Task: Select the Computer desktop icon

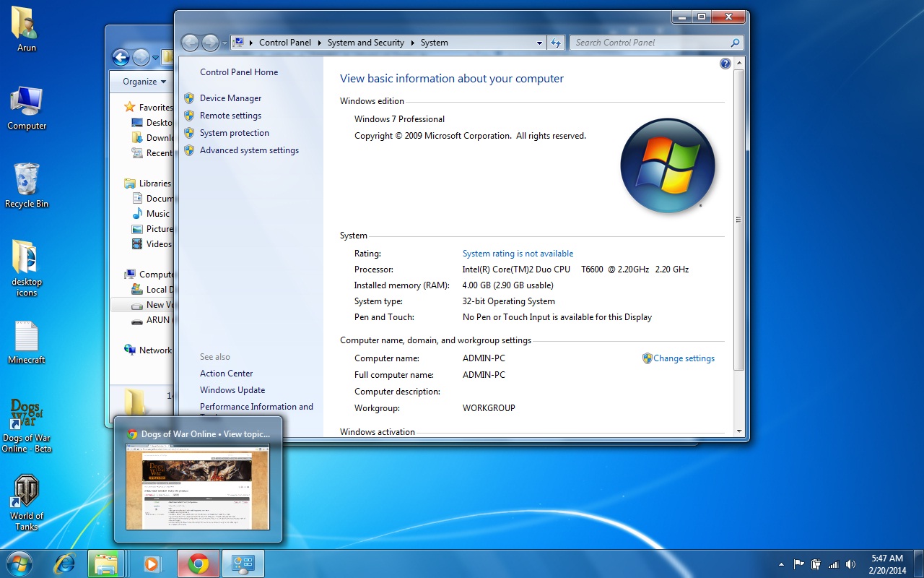Action: tap(27, 108)
